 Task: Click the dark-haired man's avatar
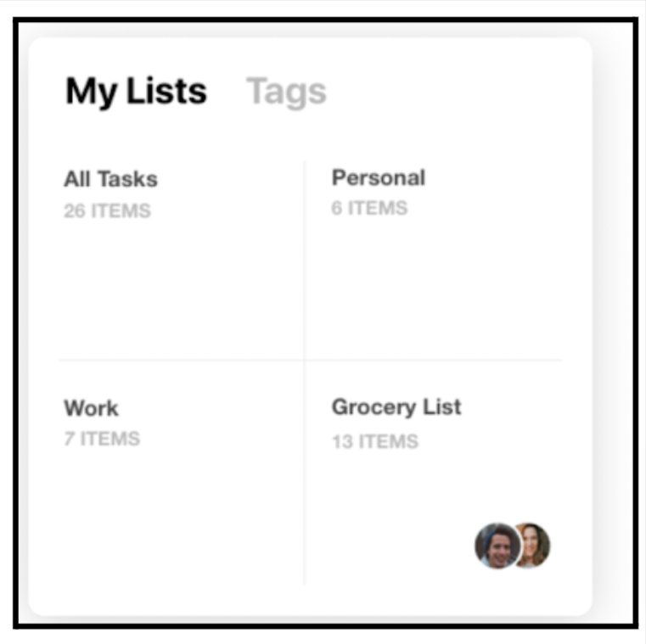click(x=497, y=546)
